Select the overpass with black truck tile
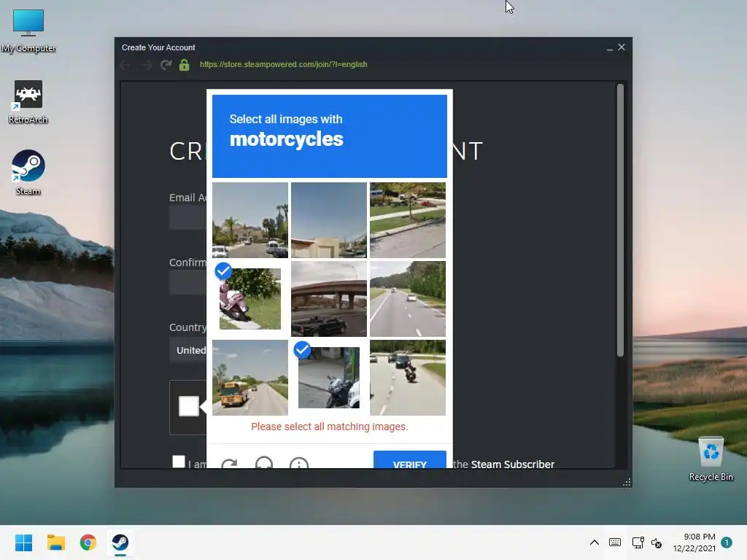 point(329,298)
